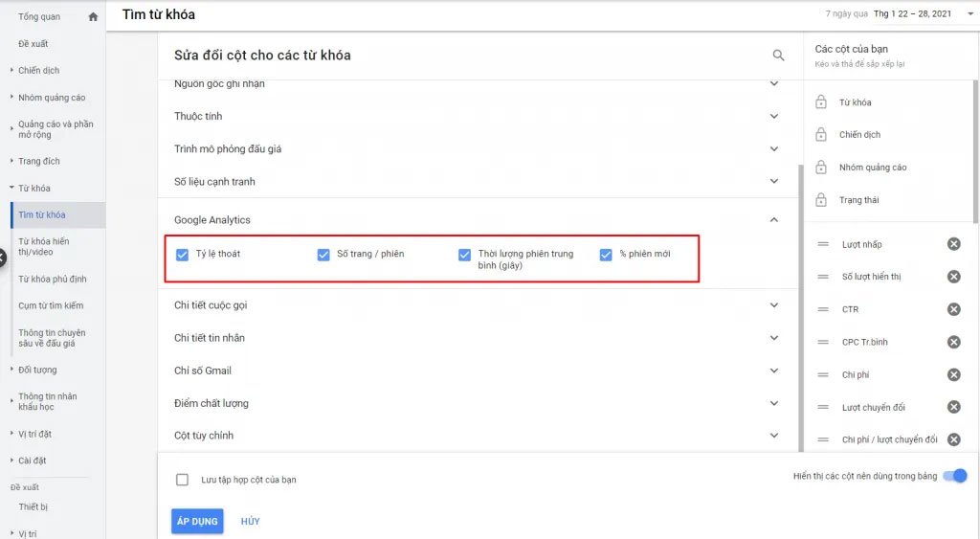Expand the Cột tùy chỉnh section

pyautogui.click(x=773, y=436)
